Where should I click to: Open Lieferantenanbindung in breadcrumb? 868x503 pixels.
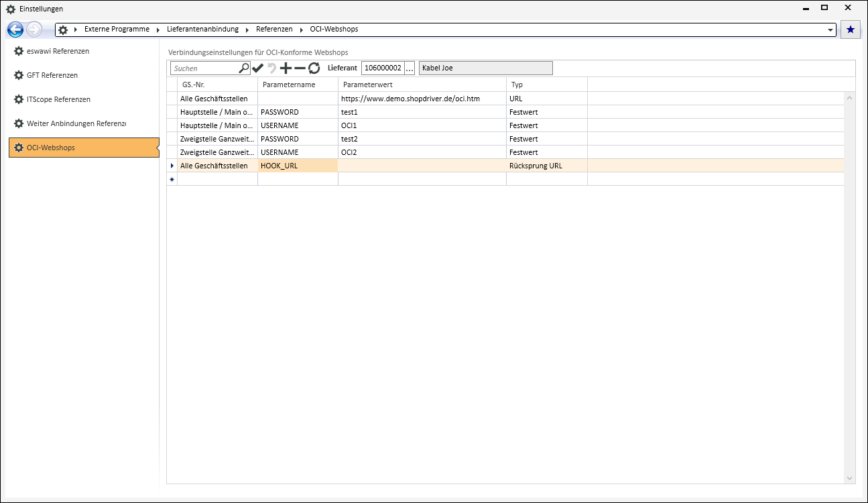(x=202, y=30)
